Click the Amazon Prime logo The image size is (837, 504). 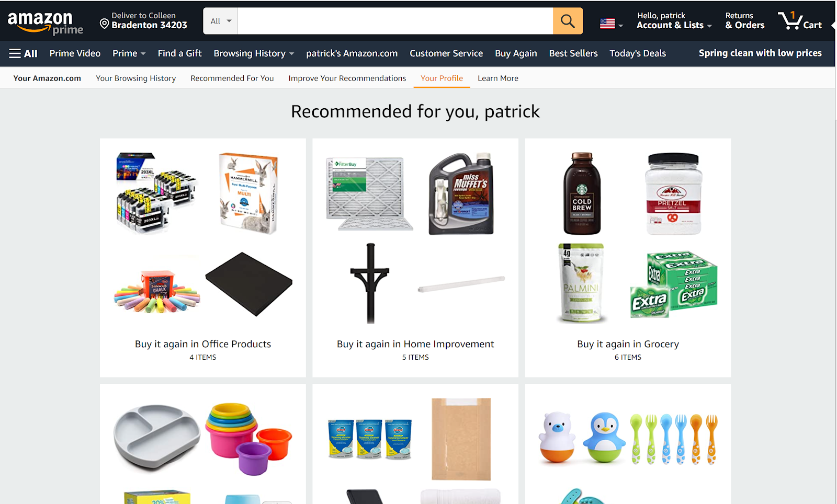tap(46, 23)
